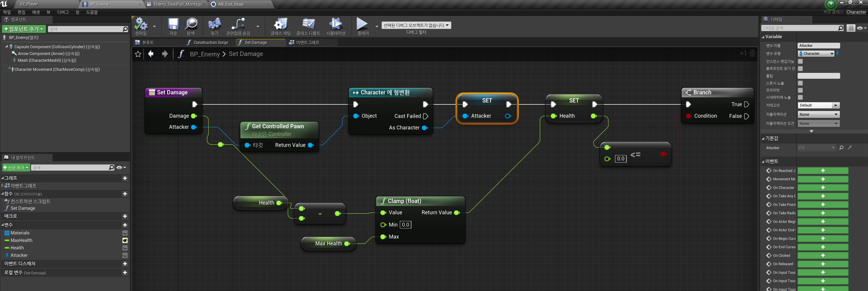Open 클래스 세팅 class settings
This screenshot has width=868, height=291.
point(280,26)
